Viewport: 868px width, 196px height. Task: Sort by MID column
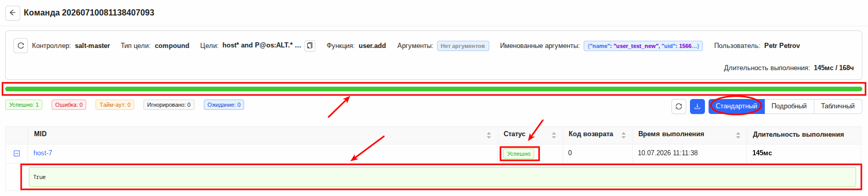coord(489,135)
